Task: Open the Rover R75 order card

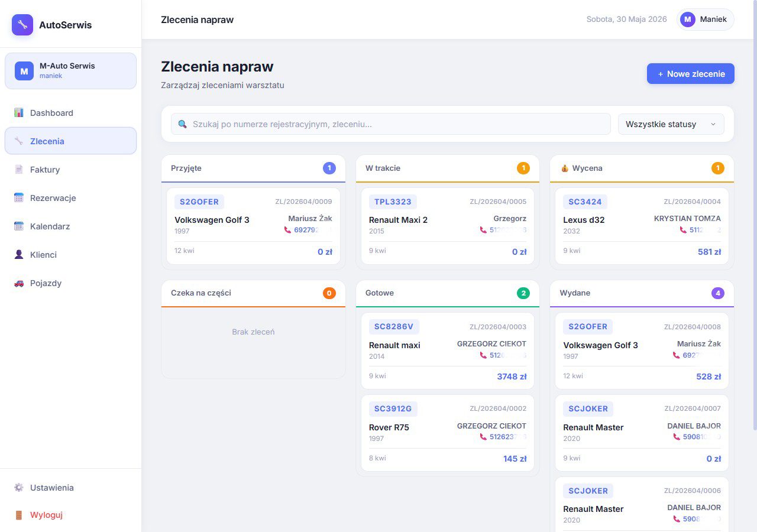Action: pyautogui.click(x=448, y=433)
